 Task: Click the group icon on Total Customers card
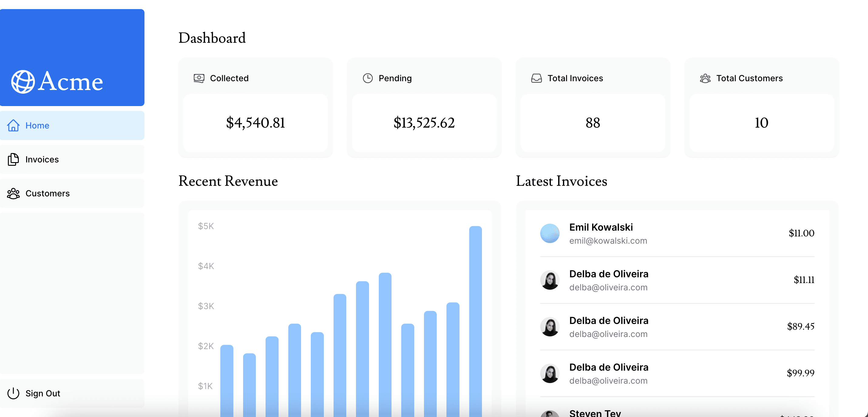coord(705,78)
